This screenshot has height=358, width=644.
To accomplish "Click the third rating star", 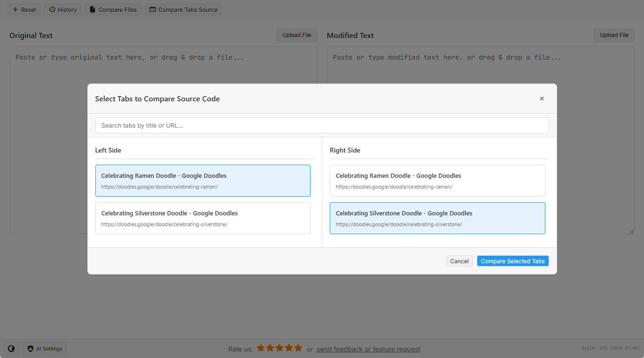I will pos(279,348).
